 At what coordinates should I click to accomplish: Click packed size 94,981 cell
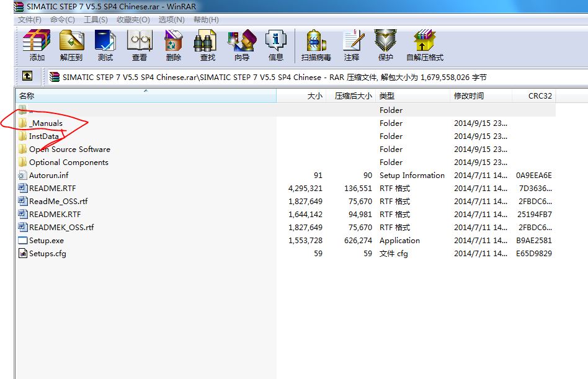[x=360, y=215]
